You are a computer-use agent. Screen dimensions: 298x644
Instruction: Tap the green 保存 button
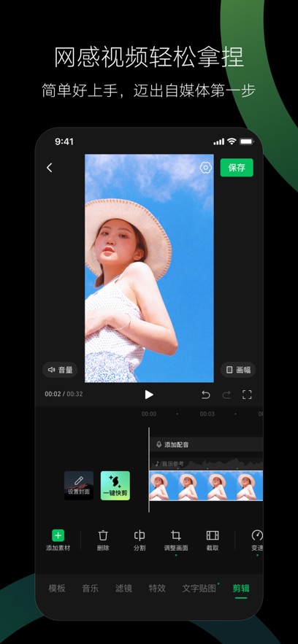tap(237, 168)
